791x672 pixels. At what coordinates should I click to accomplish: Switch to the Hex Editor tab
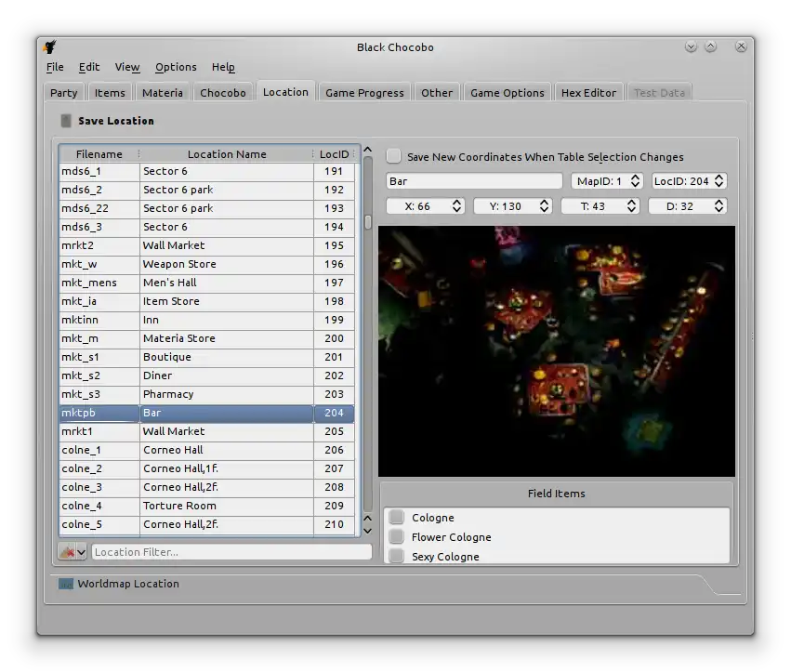588,93
